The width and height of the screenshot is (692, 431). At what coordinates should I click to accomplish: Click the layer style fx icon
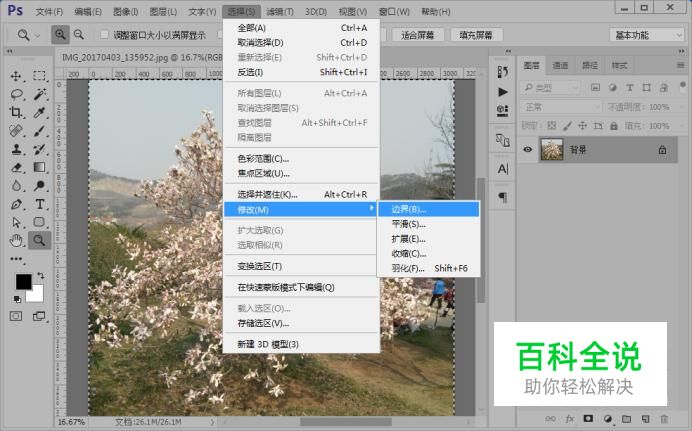(570, 419)
